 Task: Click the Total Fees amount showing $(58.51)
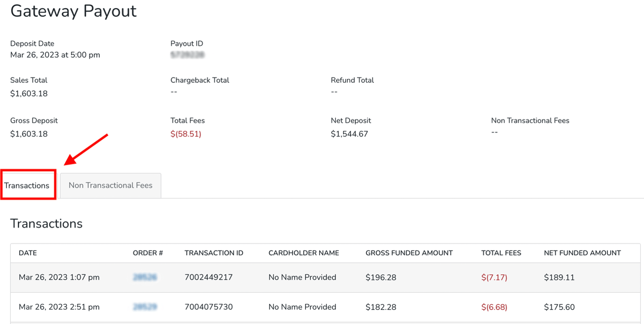click(186, 133)
